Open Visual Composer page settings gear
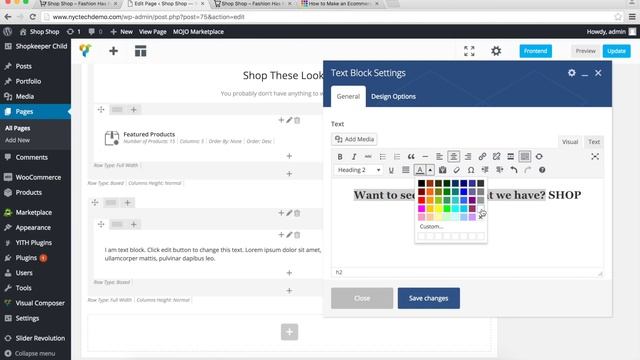640x360 pixels. point(496,51)
